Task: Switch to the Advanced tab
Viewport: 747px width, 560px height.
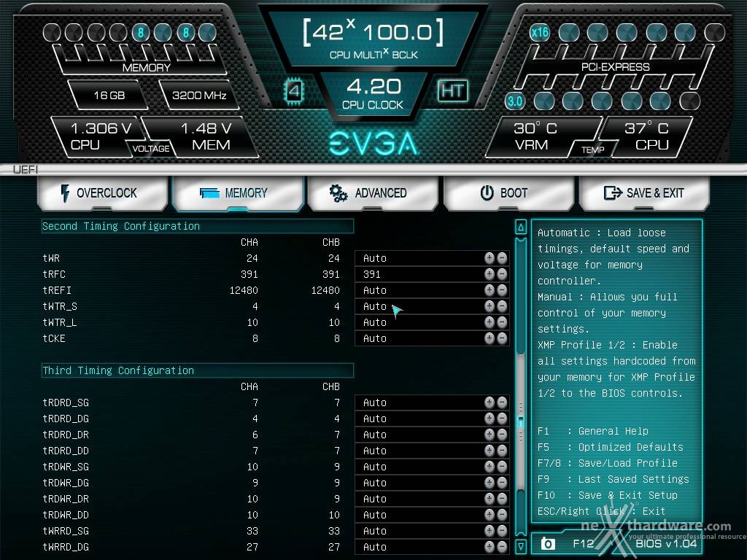Action: tap(373, 192)
